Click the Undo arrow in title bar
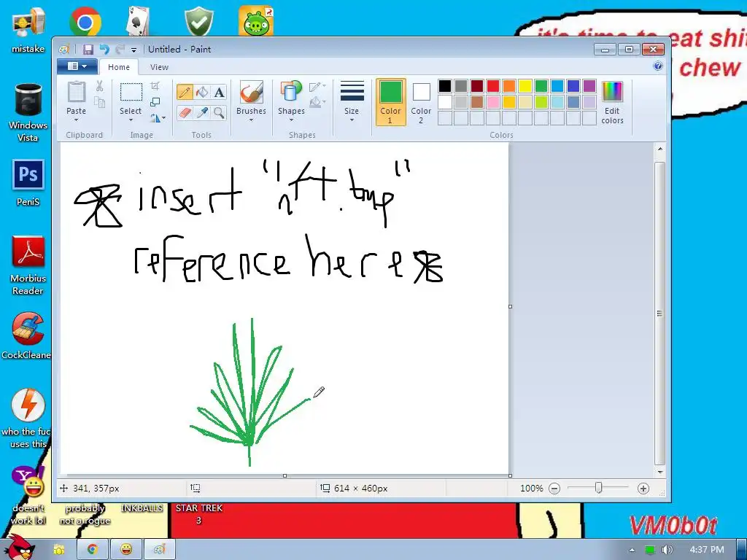The image size is (747, 560). pos(104,49)
